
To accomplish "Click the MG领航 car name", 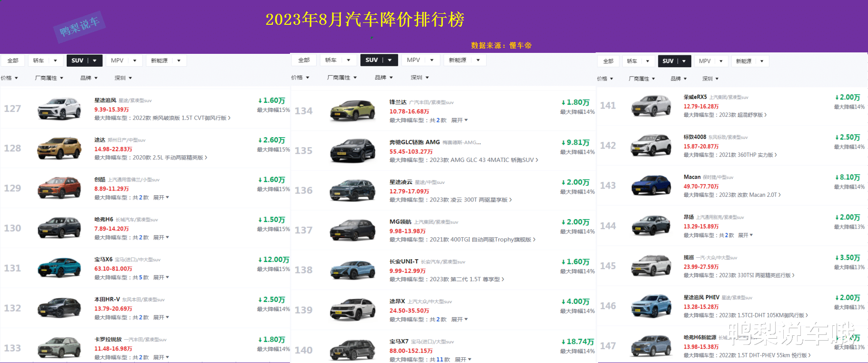I will pos(400,222).
